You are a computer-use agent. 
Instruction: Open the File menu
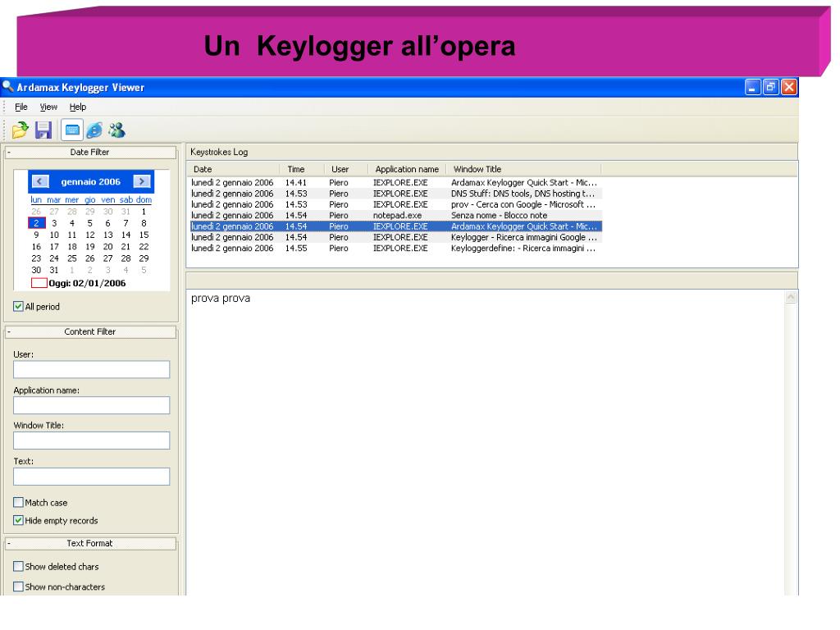21,107
